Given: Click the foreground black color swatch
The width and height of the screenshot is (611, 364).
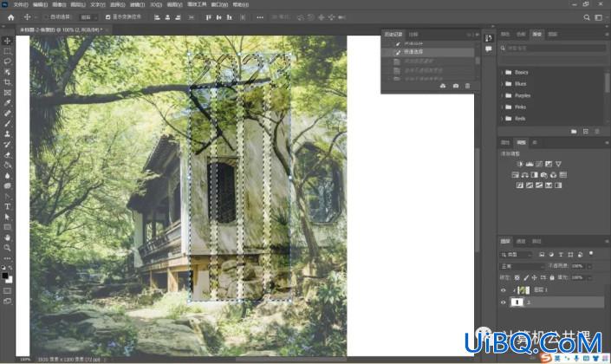Looking at the screenshot, I should tap(5, 276).
